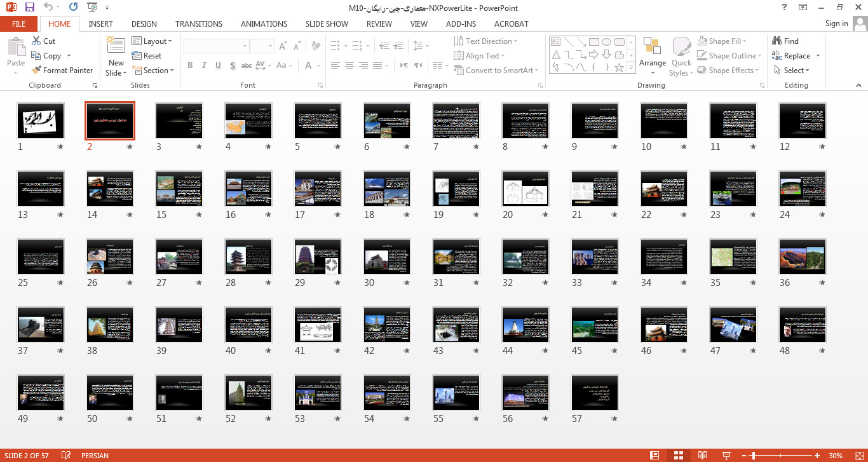Click the Shape Fill paint bucket
This screenshot has width=868, height=462.
(702, 41)
